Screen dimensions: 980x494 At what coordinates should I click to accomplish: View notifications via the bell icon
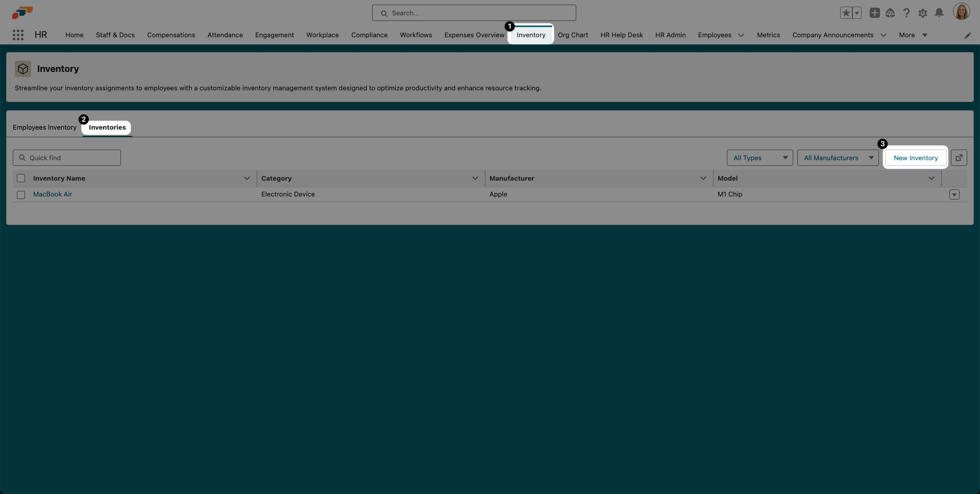pyautogui.click(x=939, y=13)
